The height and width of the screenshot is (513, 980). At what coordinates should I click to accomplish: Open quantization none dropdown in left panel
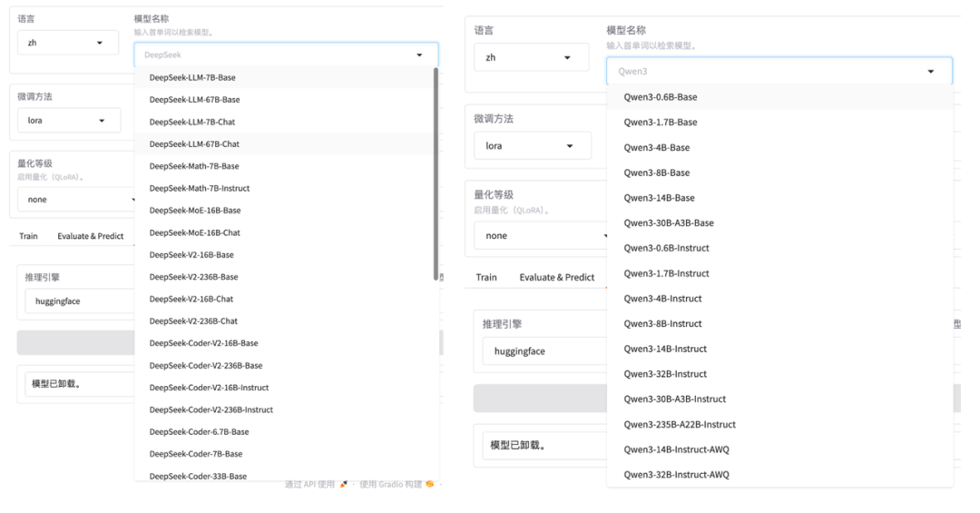point(75,200)
